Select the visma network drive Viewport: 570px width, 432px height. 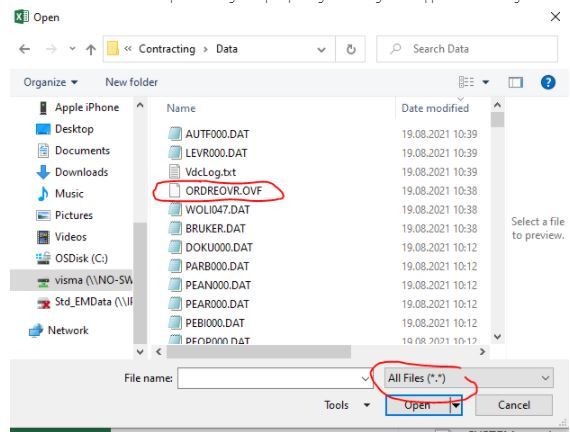(71, 280)
